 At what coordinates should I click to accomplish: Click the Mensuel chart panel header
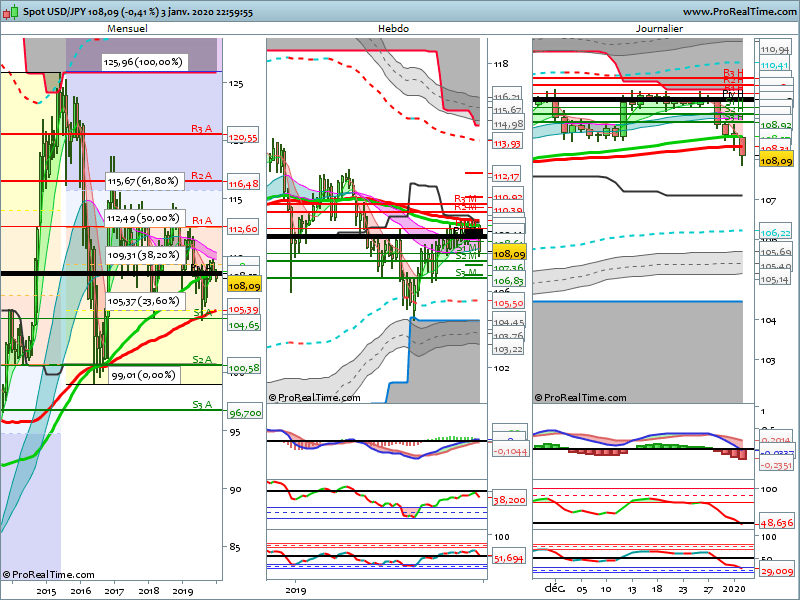[x=126, y=29]
